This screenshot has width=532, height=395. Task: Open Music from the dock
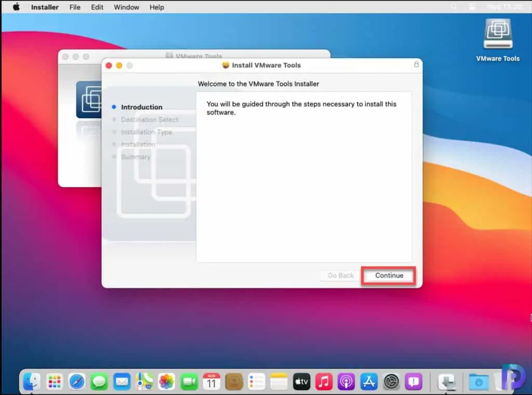pyautogui.click(x=324, y=382)
